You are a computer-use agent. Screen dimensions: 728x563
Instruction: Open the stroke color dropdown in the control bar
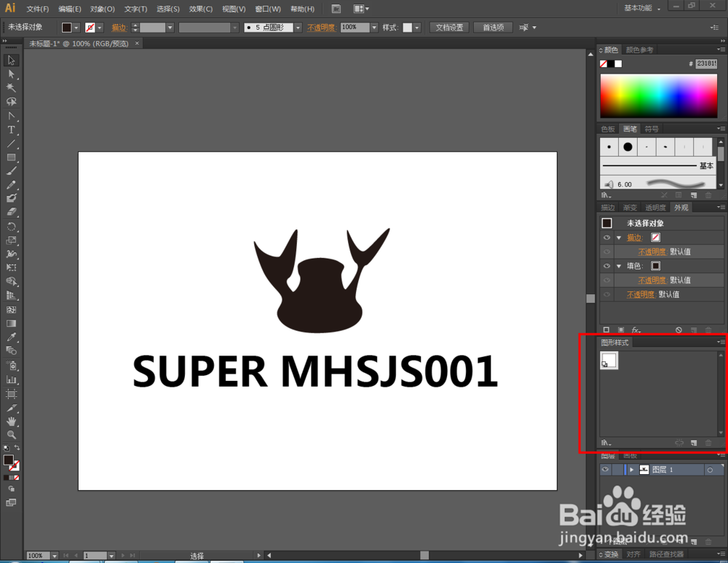100,28
